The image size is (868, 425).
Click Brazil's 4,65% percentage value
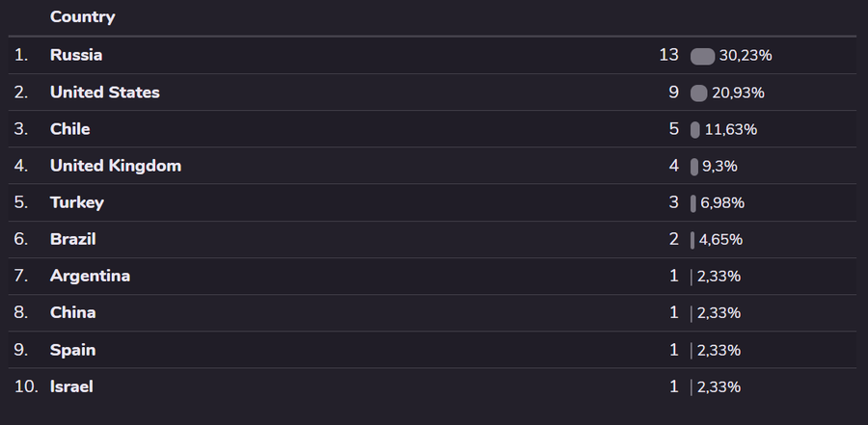tap(720, 239)
